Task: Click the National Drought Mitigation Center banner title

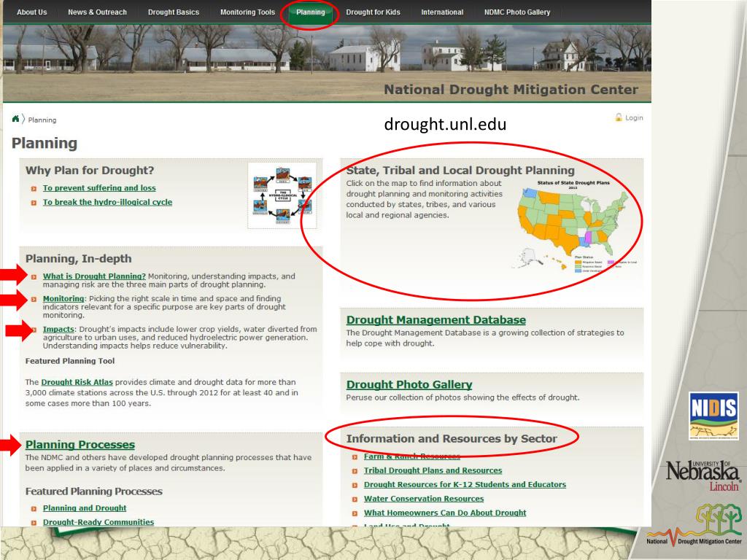Action: 511,90
